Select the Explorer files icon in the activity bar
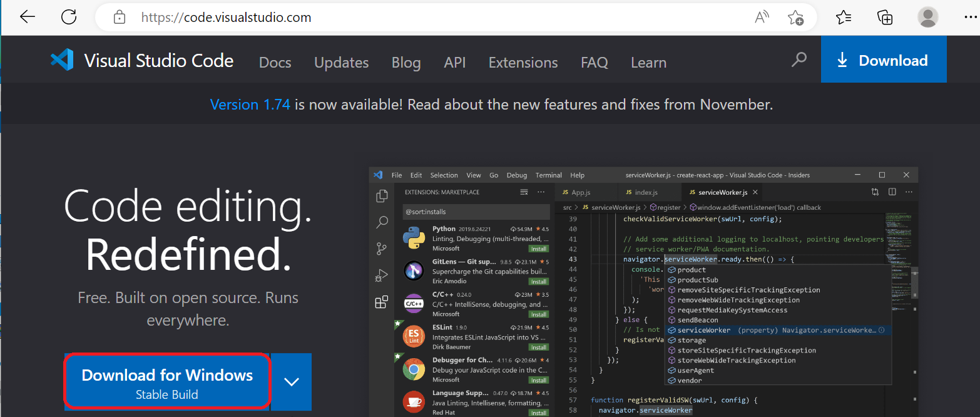The width and height of the screenshot is (980, 417). [x=381, y=197]
